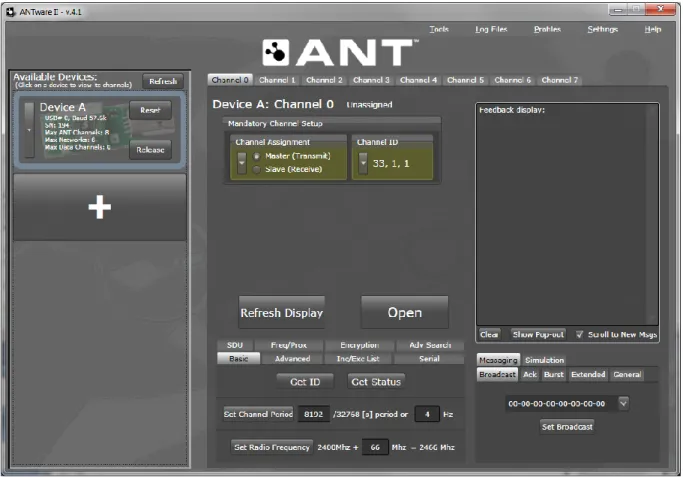Image resolution: width=683 pixels, height=477 pixels.
Task: Select Slave (Receive) radio button
Action: point(257,169)
